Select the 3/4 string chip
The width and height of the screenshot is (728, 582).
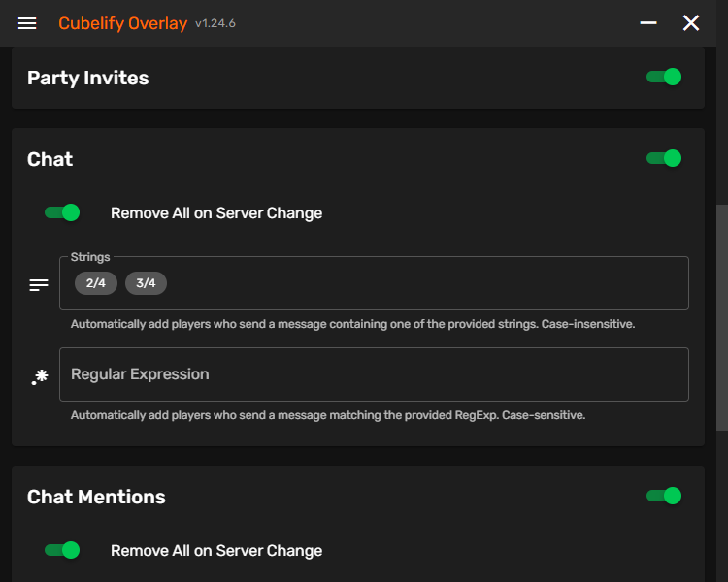(147, 283)
